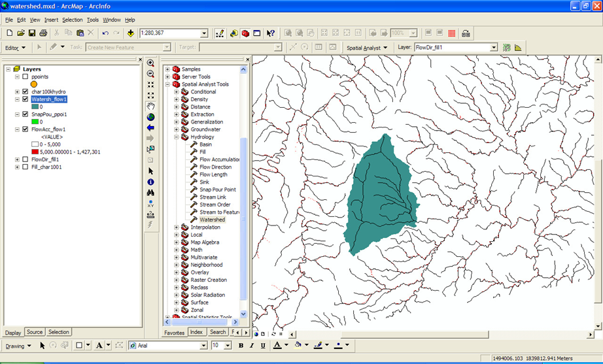Click the teal Watersh_flow1 legend swatch
Viewport: 603px width, 364px height.
click(35, 107)
